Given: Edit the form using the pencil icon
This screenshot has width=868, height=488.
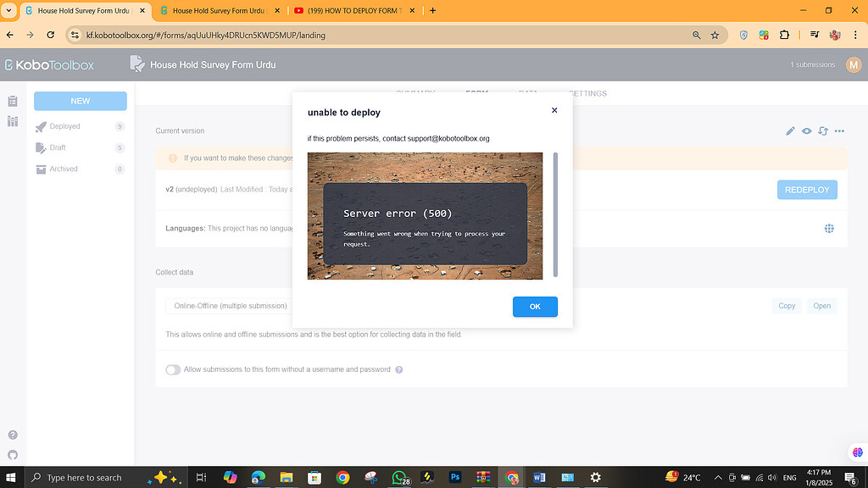Looking at the screenshot, I should point(789,131).
